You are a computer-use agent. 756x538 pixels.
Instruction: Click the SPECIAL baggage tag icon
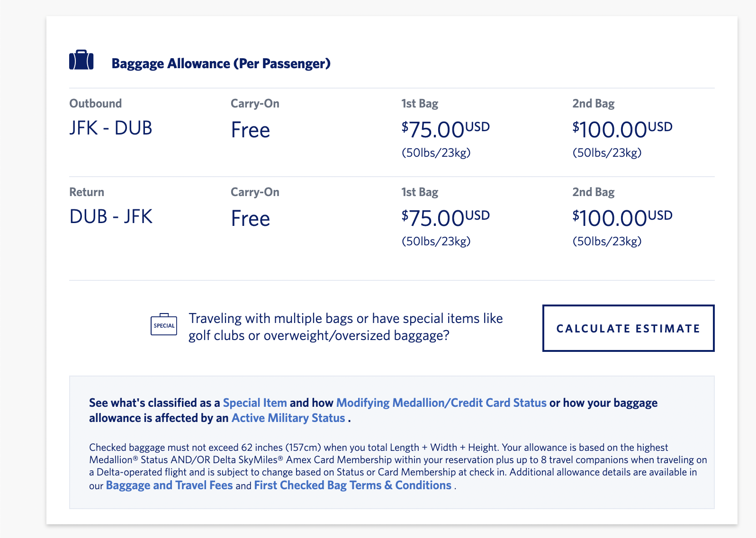coord(164,325)
